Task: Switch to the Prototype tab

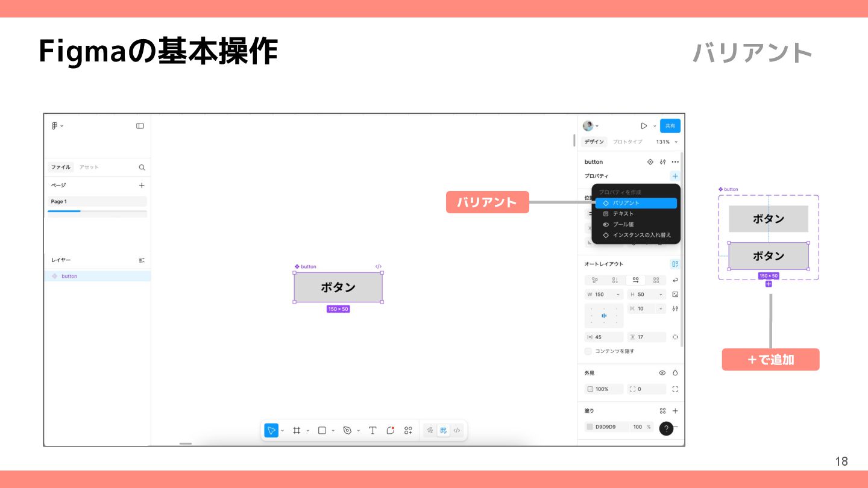Action: [x=627, y=142]
